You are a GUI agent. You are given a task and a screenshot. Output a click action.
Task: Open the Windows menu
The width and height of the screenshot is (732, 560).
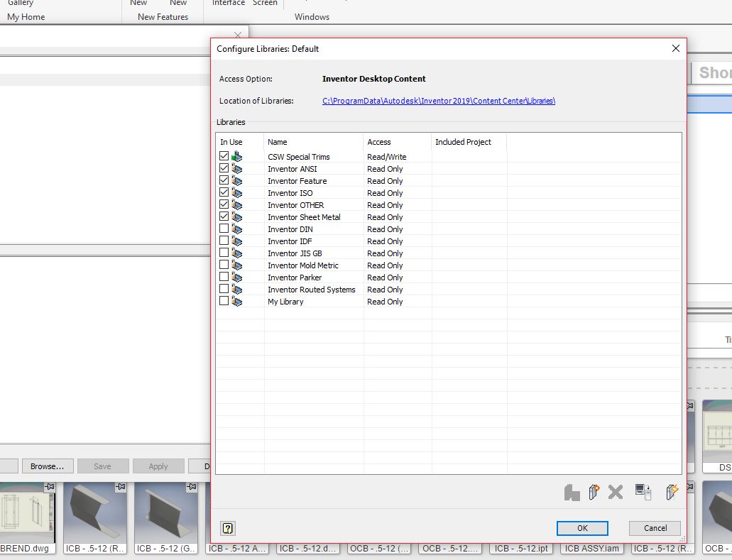(x=311, y=17)
